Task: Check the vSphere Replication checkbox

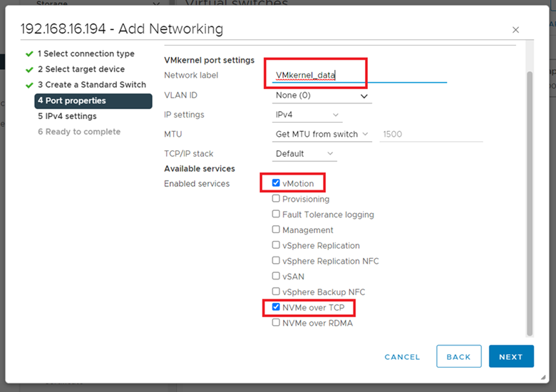Action: click(x=276, y=245)
